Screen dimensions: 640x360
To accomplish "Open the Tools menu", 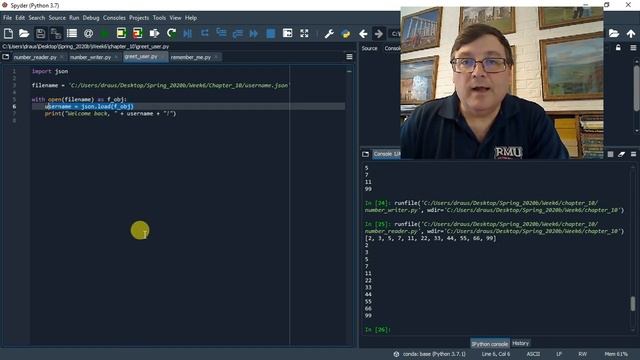I will click(x=159, y=18).
